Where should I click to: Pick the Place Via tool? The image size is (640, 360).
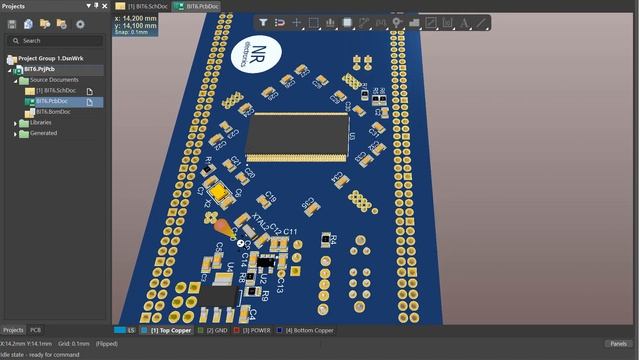click(397, 22)
